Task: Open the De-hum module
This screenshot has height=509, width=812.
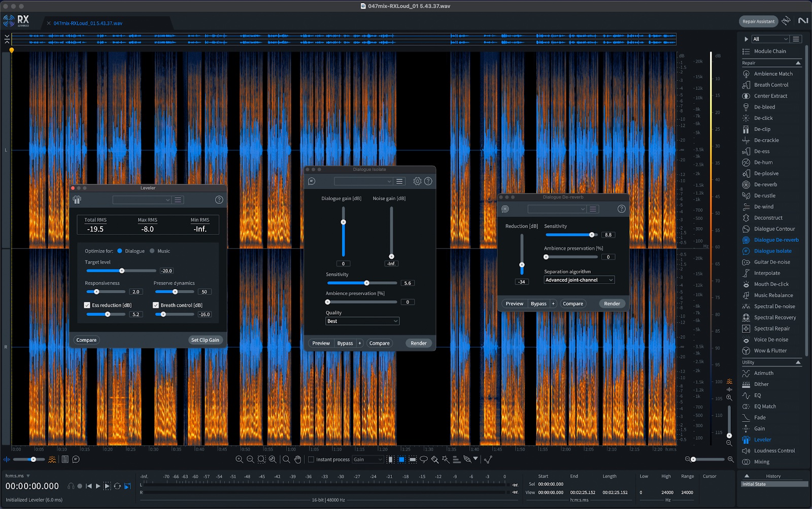Action: 763,163
